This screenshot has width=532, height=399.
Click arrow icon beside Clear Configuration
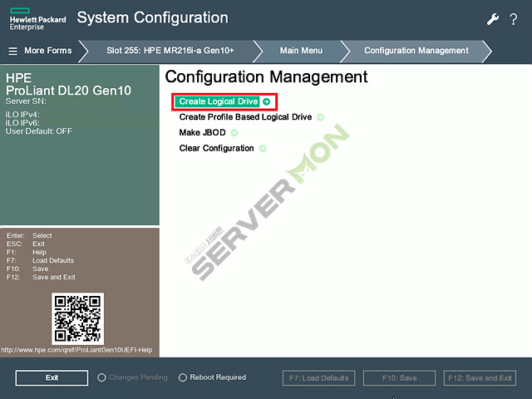tap(263, 148)
